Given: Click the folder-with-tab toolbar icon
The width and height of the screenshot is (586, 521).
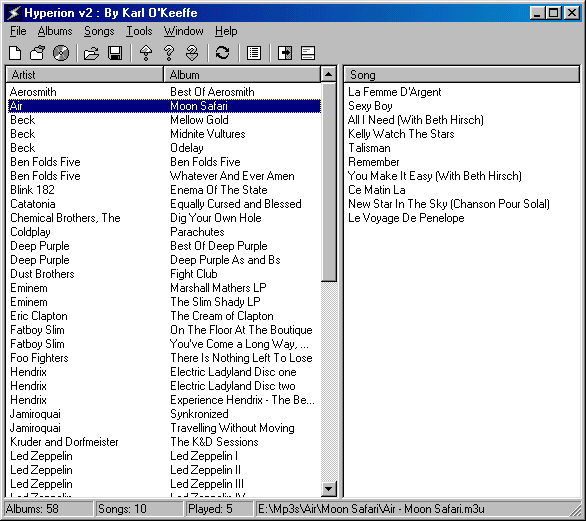Looking at the screenshot, I should click(37, 53).
